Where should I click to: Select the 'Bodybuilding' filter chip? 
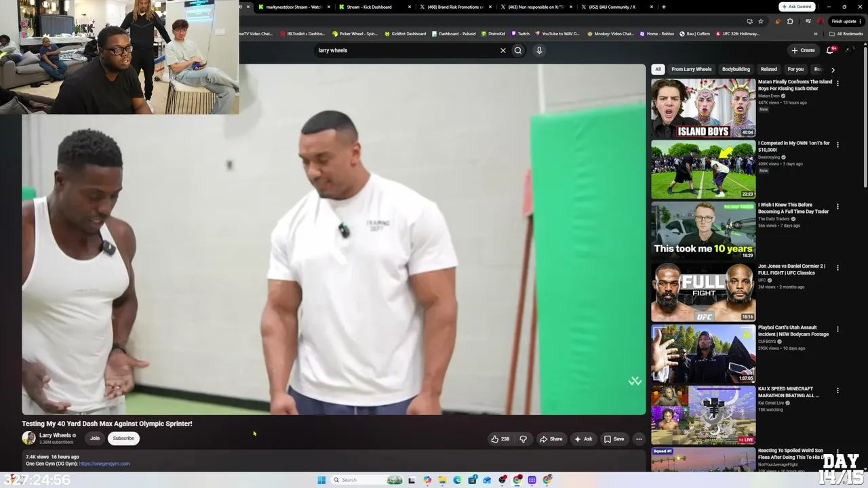[736, 69]
